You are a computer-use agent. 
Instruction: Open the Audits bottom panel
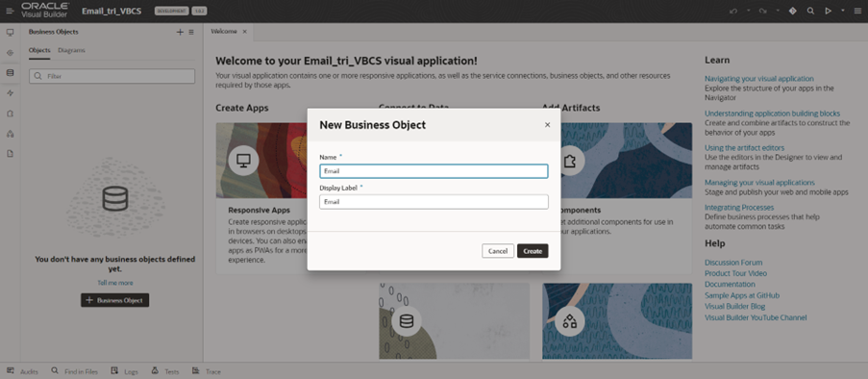(23, 371)
